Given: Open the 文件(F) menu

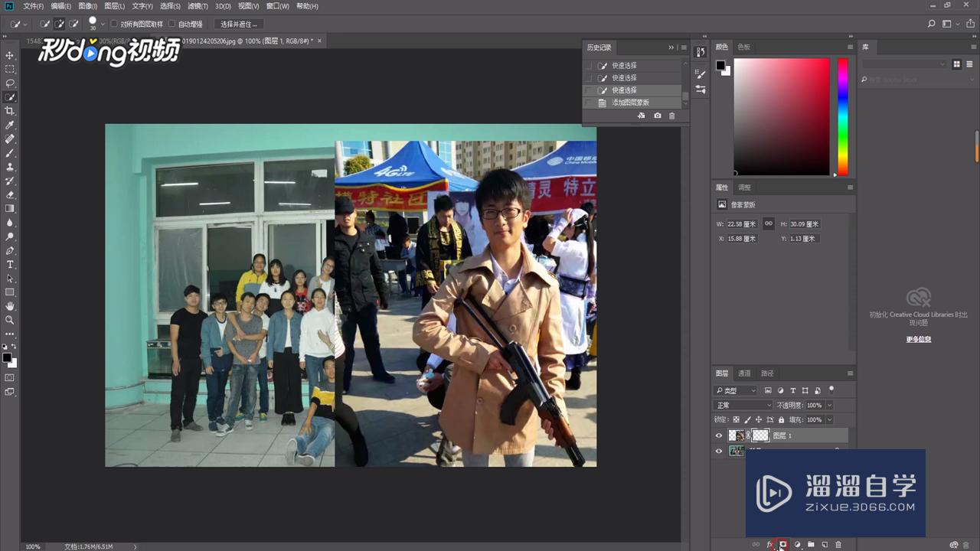Looking at the screenshot, I should 34,6.
